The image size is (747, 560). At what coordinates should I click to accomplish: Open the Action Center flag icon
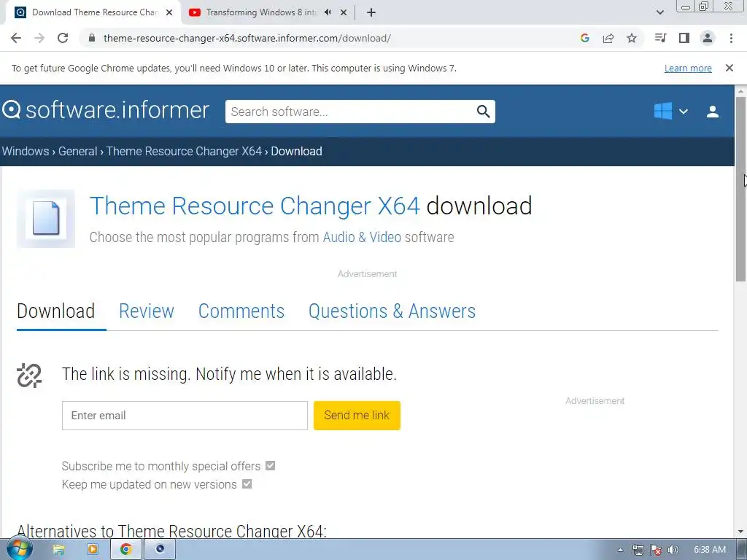(656, 550)
